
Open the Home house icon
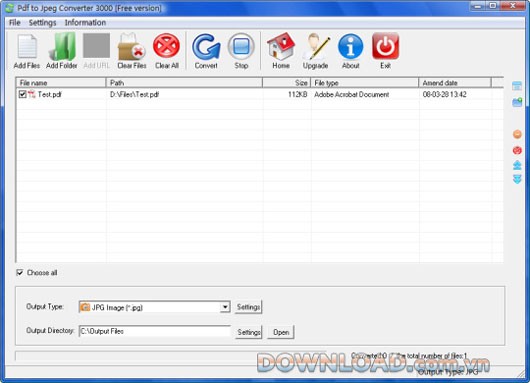(281, 46)
